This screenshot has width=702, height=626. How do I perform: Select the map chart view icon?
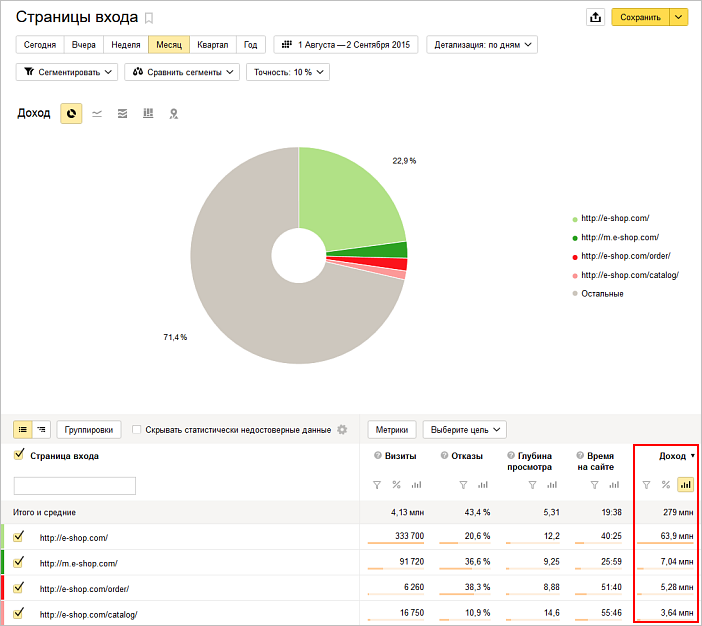[x=174, y=114]
